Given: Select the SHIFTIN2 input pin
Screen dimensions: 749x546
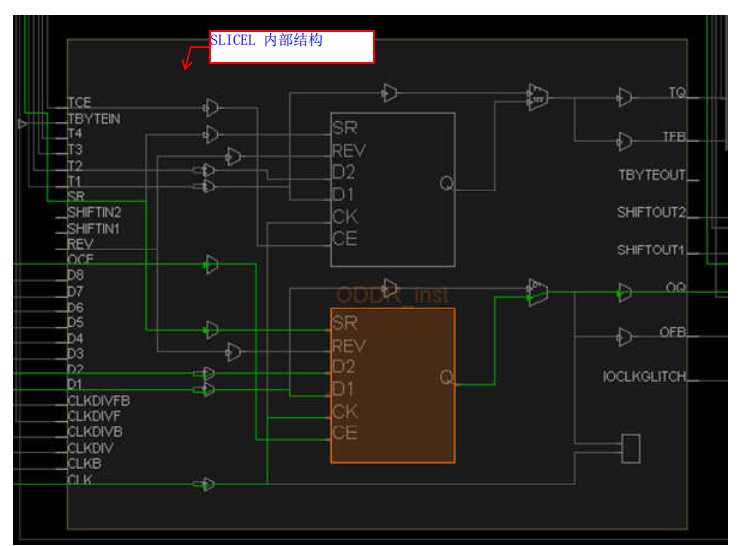Looking at the screenshot, I should pos(95,213).
